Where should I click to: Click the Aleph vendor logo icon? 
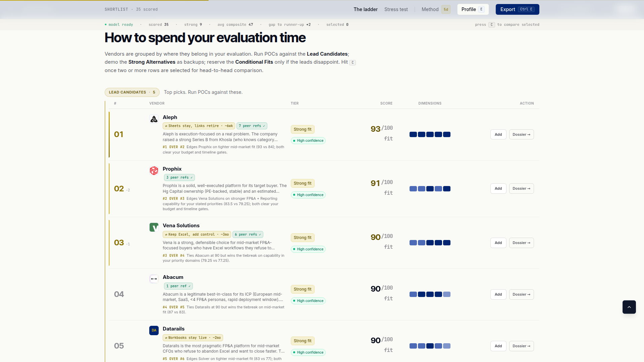(x=154, y=119)
